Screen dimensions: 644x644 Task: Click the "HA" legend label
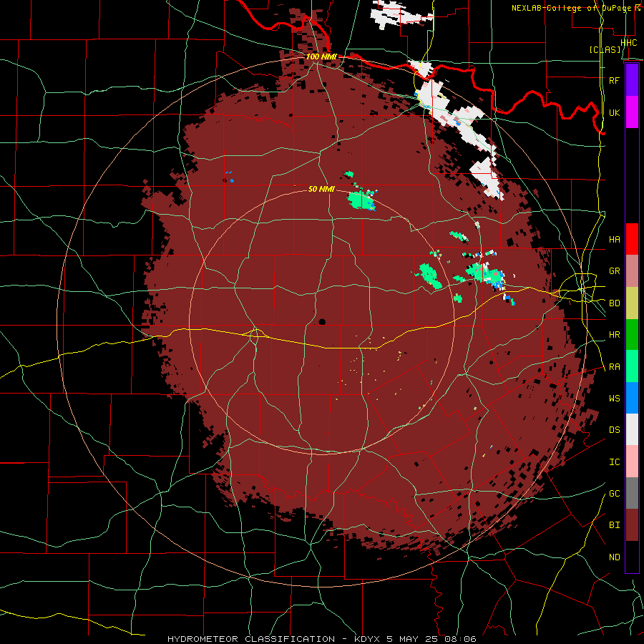[x=615, y=240]
